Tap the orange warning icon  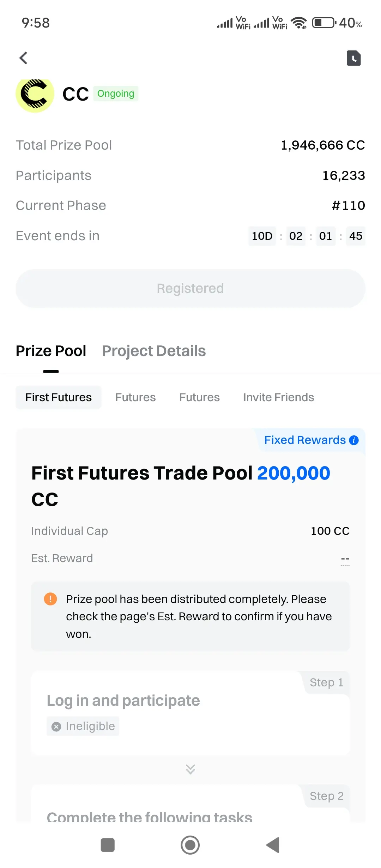coord(50,599)
